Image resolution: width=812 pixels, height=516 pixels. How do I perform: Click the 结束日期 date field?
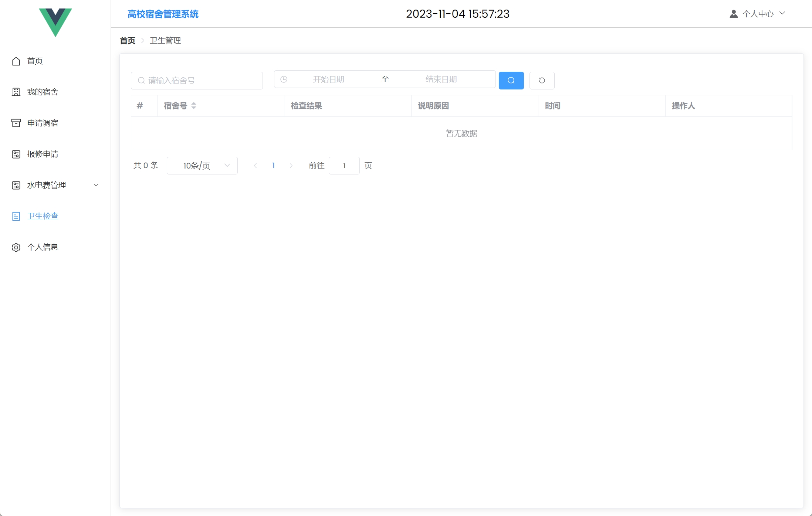(x=441, y=79)
